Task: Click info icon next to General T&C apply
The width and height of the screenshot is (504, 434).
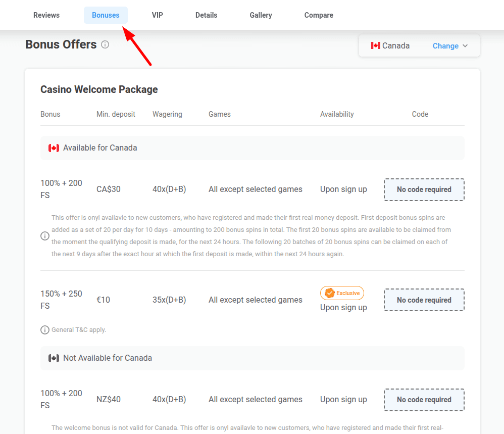Action: pyautogui.click(x=45, y=330)
